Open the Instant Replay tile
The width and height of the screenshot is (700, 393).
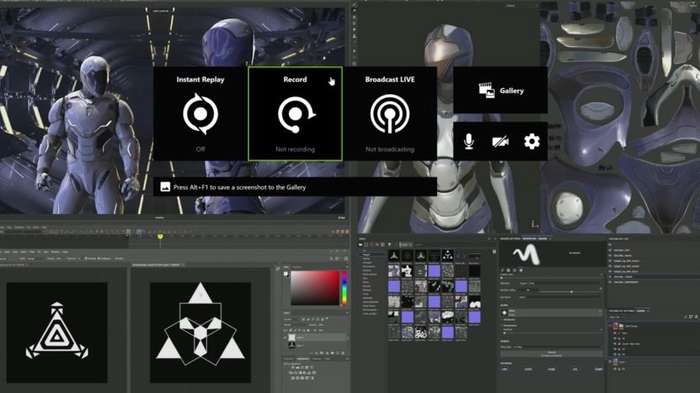point(200,114)
